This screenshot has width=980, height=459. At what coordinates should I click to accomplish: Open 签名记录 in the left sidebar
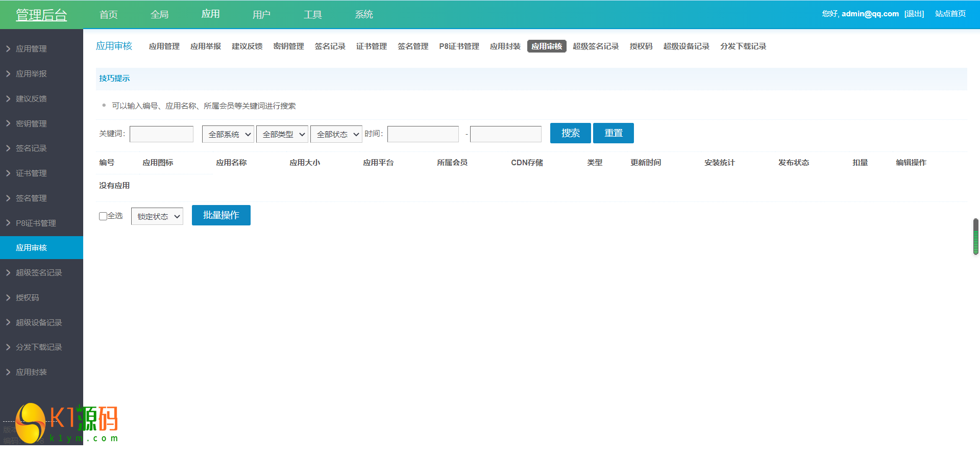coord(31,148)
